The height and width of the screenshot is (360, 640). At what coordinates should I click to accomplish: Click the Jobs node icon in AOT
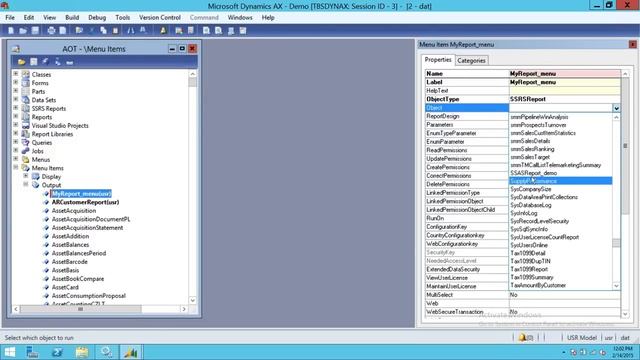tap(26, 151)
